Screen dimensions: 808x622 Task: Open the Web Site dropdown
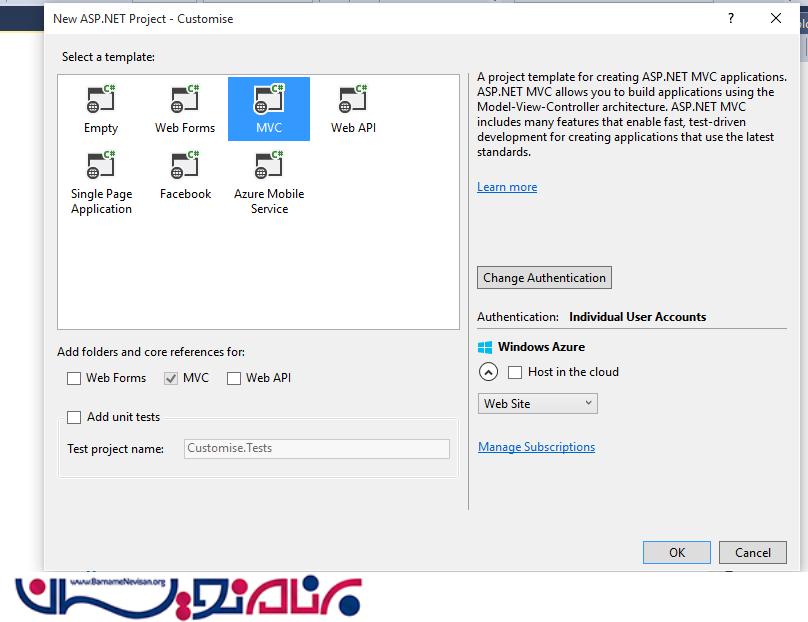(x=537, y=404)
